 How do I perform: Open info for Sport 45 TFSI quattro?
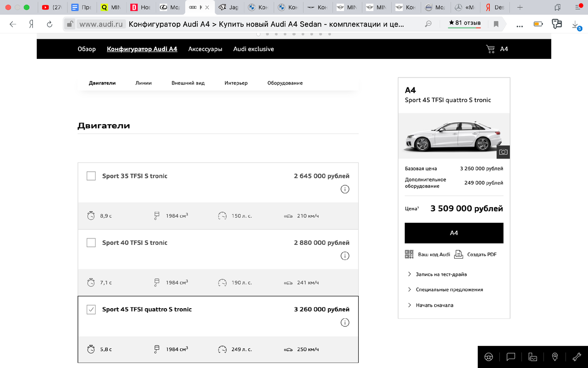click(x=344, y=323)
